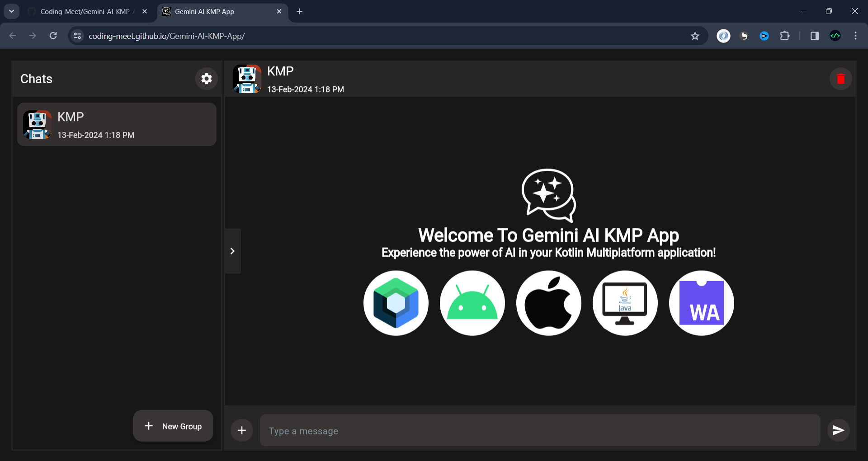This screenshot has height=461, width=868.
Task: Click the blue circular extension icon
Action: (x=764, y=36)
